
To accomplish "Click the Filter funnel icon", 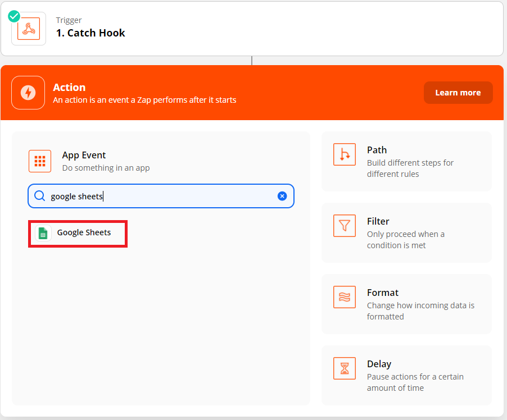I will click(345, 226).
